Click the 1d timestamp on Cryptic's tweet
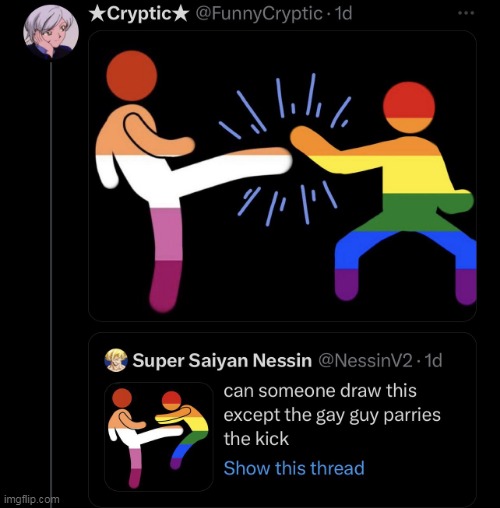Viewport: 500px width, 508px height. coord(343,14)
